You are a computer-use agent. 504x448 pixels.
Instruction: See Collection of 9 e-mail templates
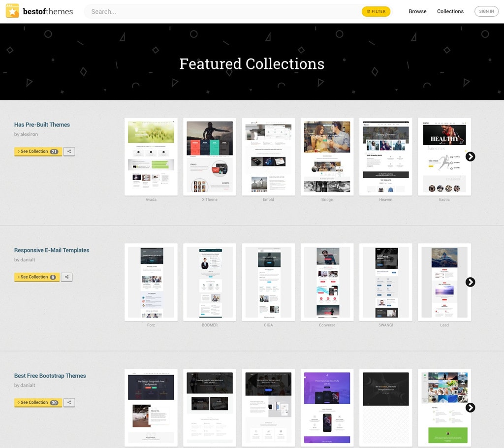(x=37, y=277)
